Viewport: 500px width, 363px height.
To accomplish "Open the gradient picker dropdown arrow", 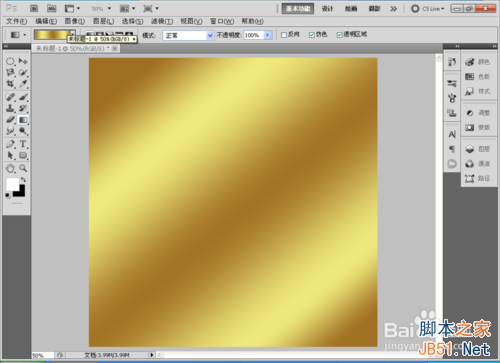I will click(72, 33).
